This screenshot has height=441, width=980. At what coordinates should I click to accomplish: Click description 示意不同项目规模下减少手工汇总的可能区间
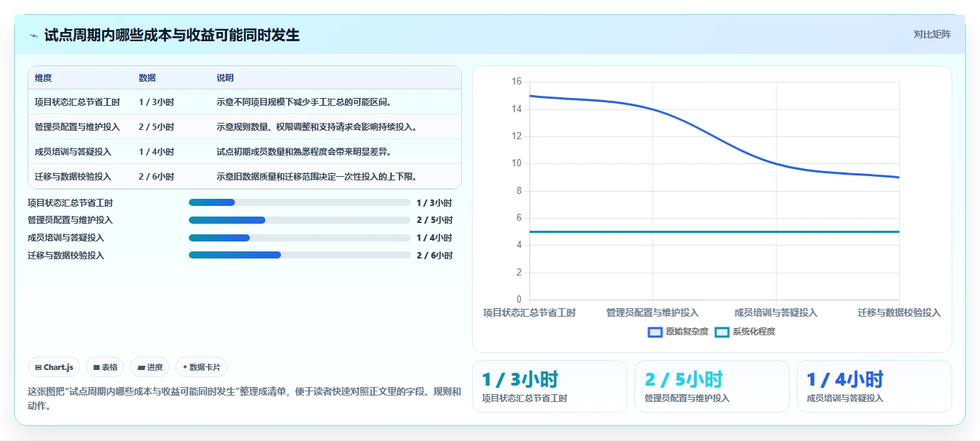pyautogui.click(x=304, y=102)
